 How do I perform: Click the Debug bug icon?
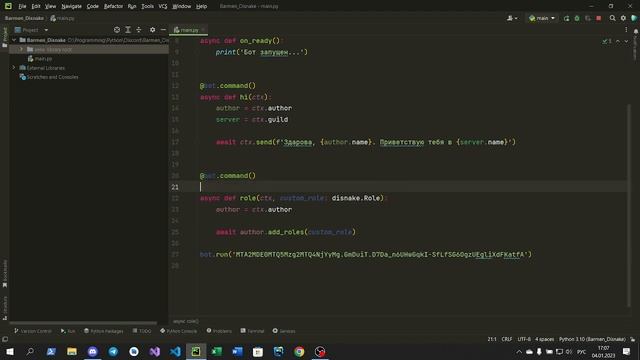pyautogui.click(x=577, y=18)
